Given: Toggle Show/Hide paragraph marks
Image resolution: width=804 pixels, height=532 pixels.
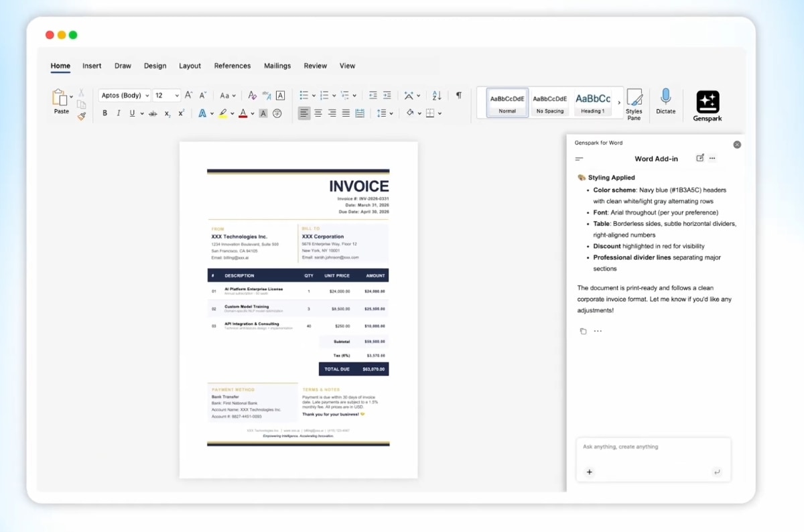Looking at the screenshot, I should [x=459, y=95].
